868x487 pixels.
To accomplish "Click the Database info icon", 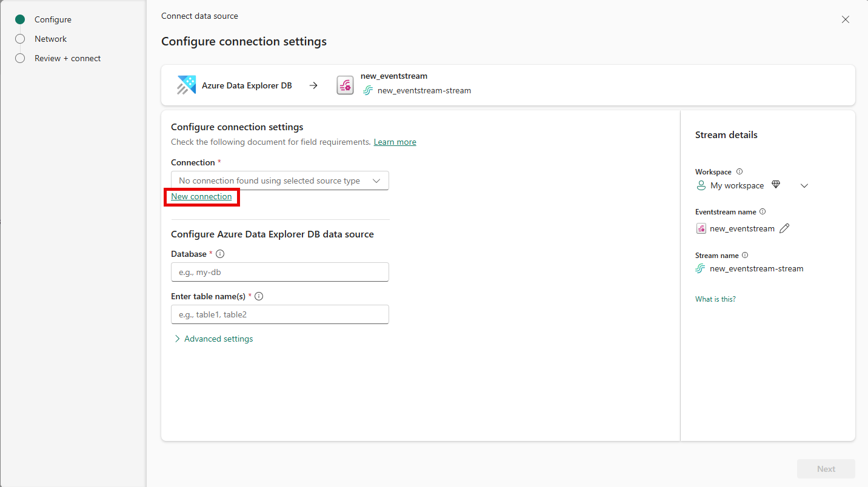I will point(220,254).
